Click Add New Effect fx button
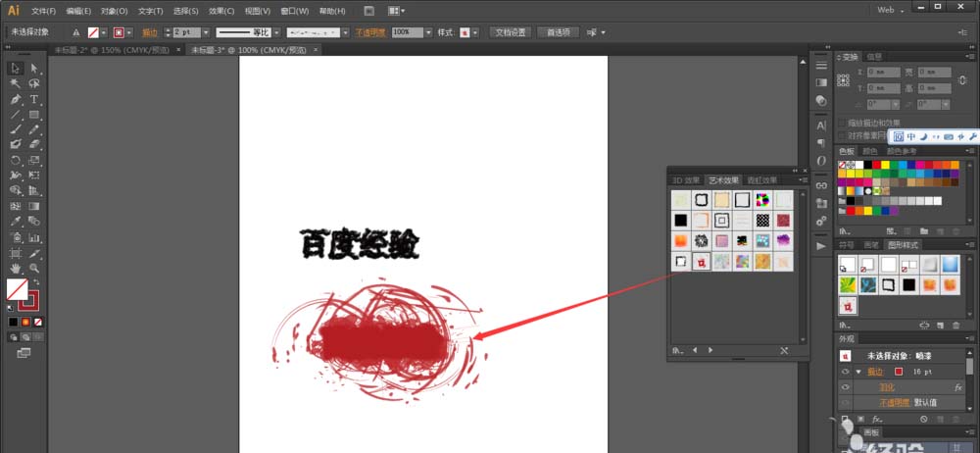This screenshot has height=453, width=980. pyautogui.click(x=877, y=420)
